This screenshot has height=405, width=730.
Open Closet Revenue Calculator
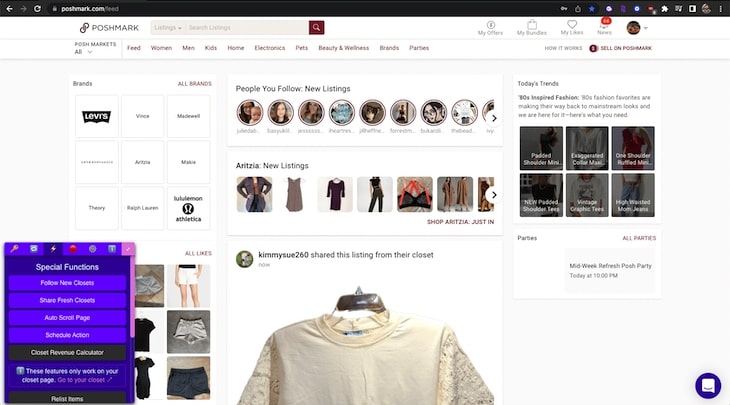click(x=67, y=352)
